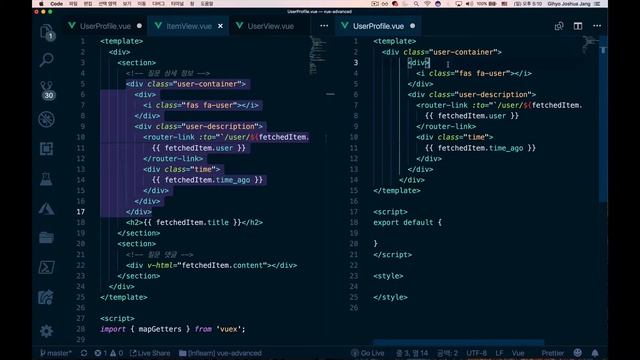This screenshot has width=640, height=360.
Task: Click line number 3 in the right editor gutter
Action: coord(356,63)
